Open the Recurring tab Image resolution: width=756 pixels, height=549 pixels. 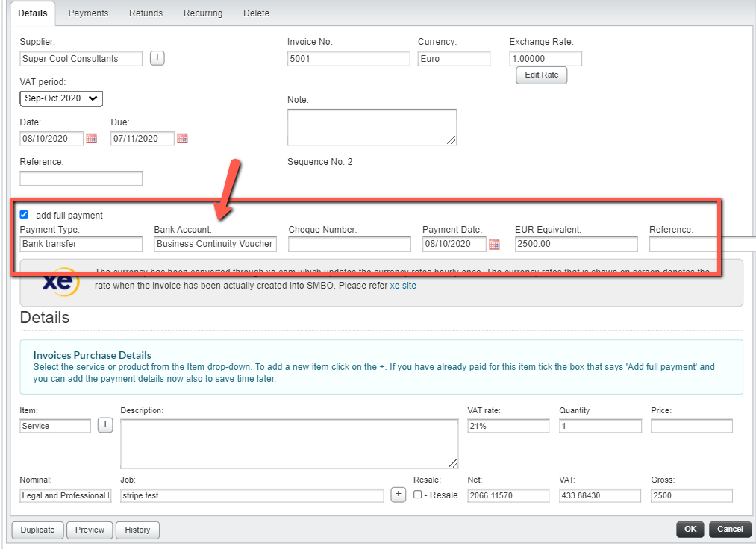pos(203,13)
